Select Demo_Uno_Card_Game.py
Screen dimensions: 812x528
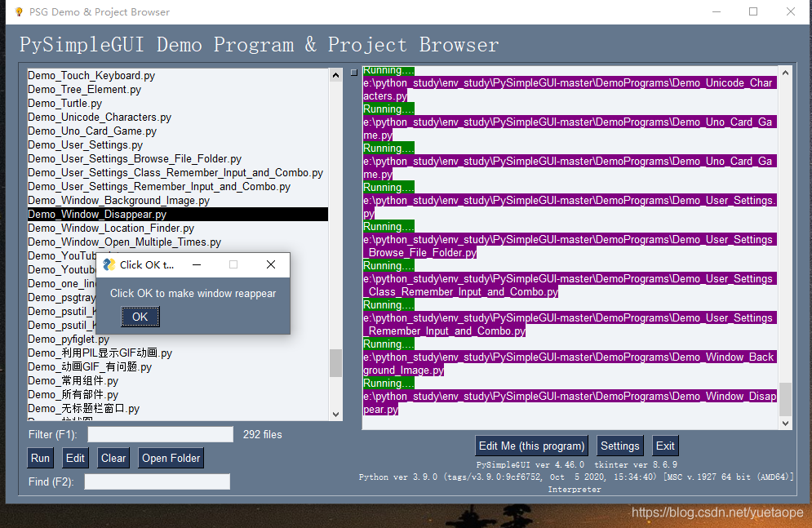178,131
